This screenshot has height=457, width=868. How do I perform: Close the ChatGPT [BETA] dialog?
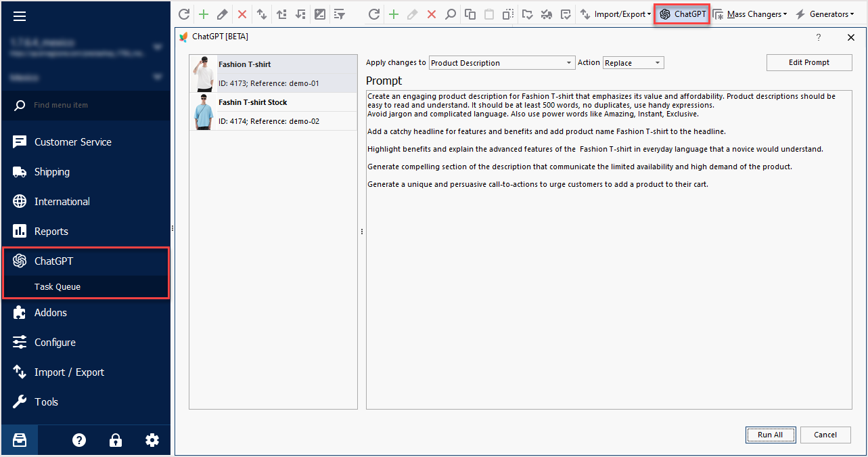pyautogui.click(x=851, y=37)
